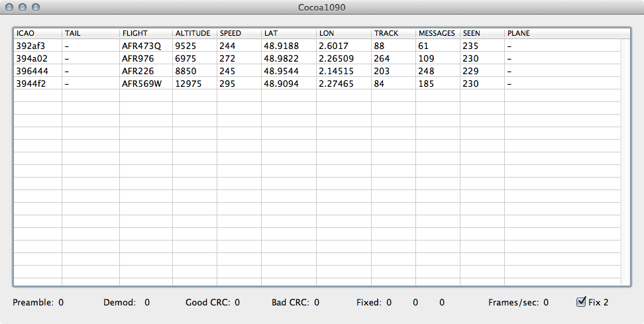Click the Good CRC status label
This screenshot has height=324, width=644.
click(208, 303)
